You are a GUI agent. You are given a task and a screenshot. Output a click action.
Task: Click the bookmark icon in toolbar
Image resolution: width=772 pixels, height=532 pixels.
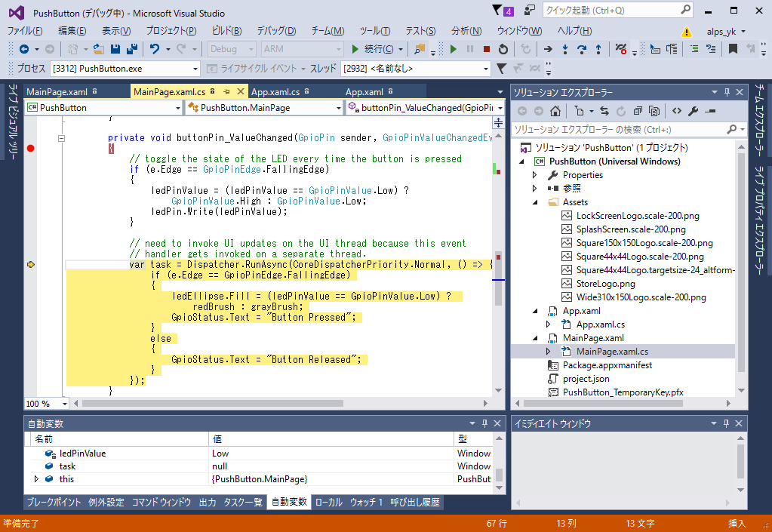click(733, 49)
